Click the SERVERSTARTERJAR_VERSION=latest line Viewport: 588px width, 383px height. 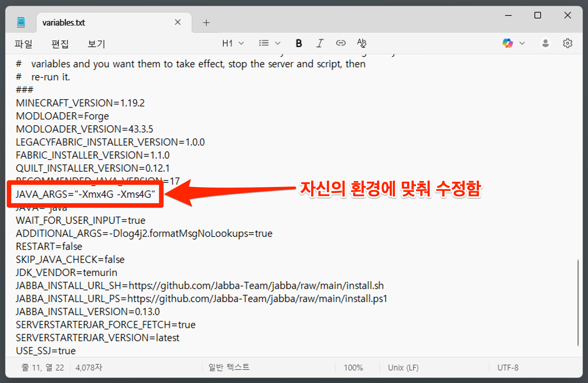coord(97,338)
